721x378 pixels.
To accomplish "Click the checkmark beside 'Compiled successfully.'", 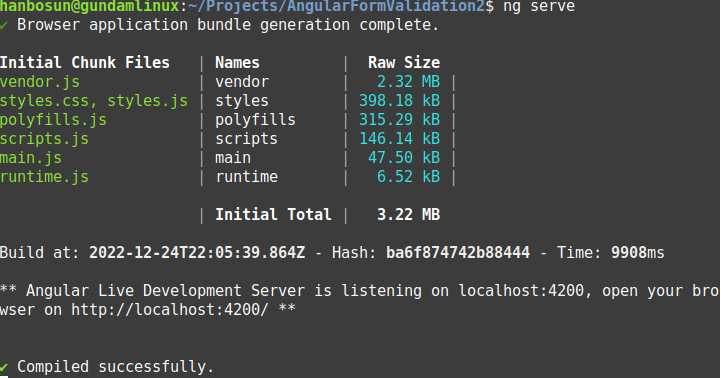I will click(4, 367).
